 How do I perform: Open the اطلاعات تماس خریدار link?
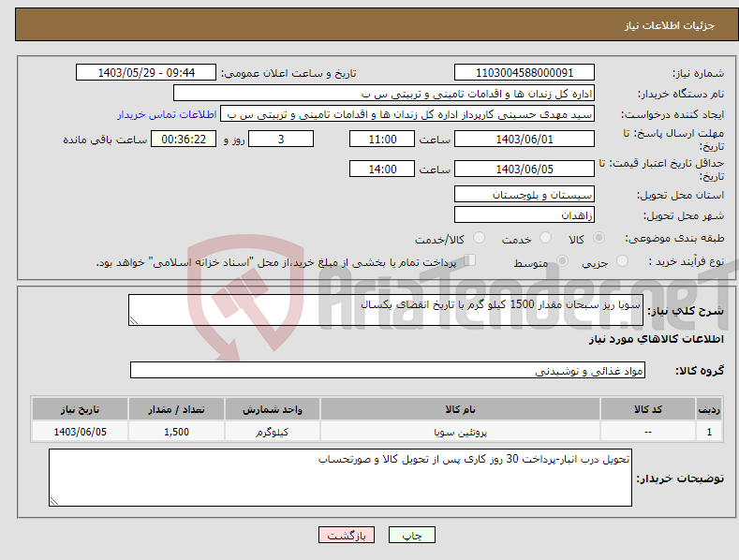coord(167,114)
